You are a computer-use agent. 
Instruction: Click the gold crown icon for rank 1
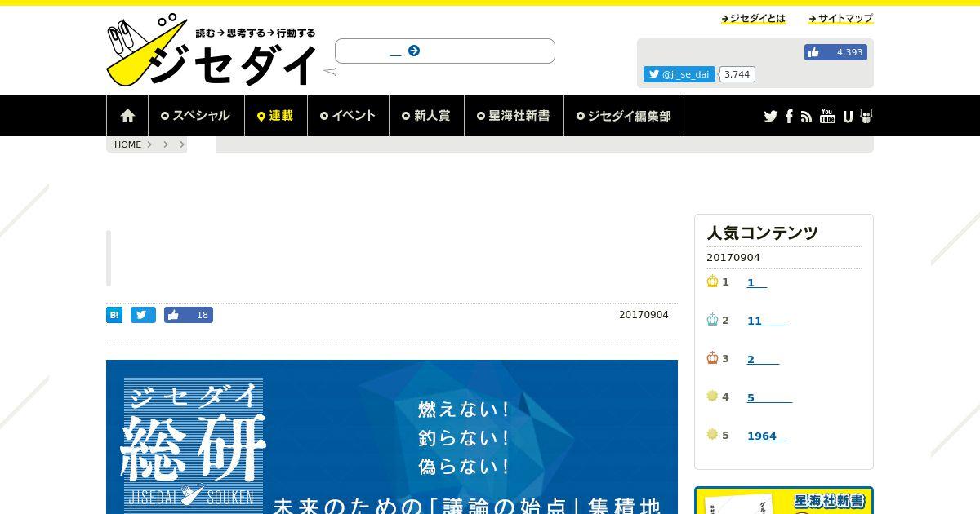[x=712, y=281]
